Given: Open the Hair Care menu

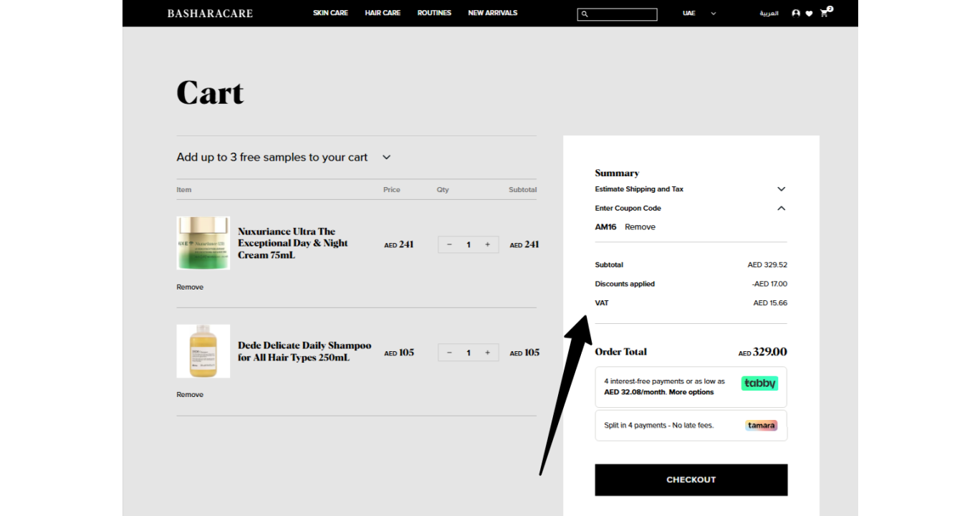Looking at the screenshot, I should [x=383, y=13].
